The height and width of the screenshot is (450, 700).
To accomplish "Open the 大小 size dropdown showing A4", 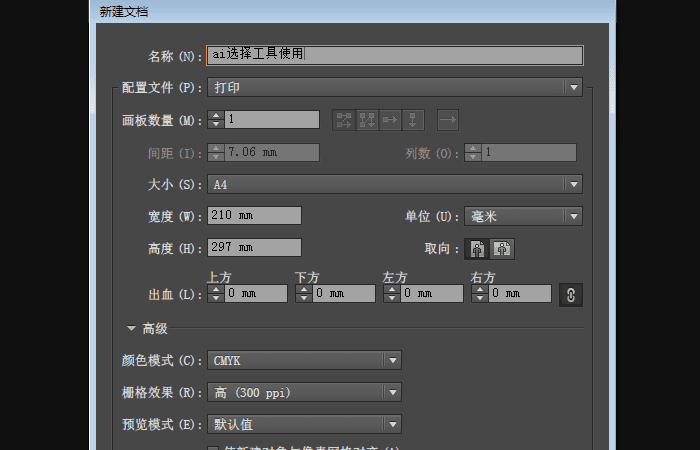I will click(395, 184).
